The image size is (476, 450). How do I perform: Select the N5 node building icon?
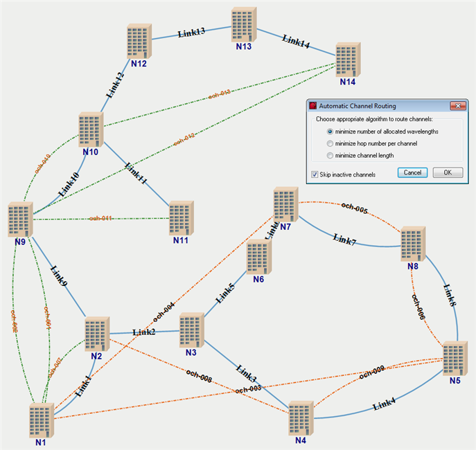tap(455, 358)
